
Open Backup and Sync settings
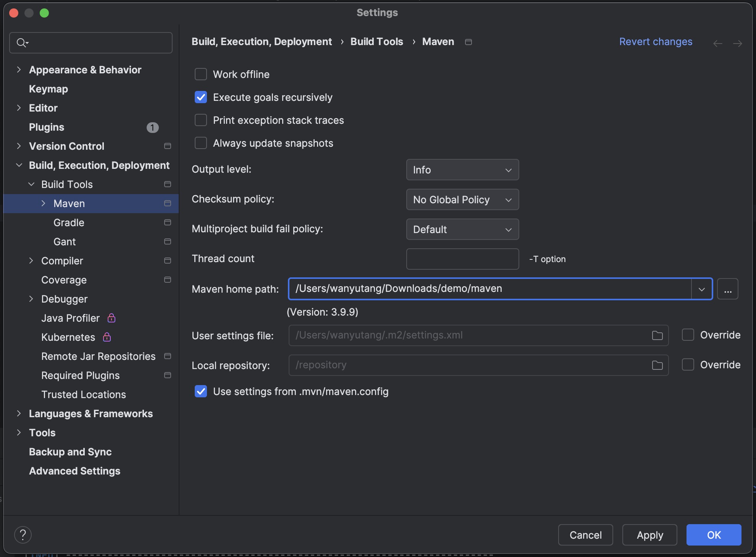[x=70, y=452]
